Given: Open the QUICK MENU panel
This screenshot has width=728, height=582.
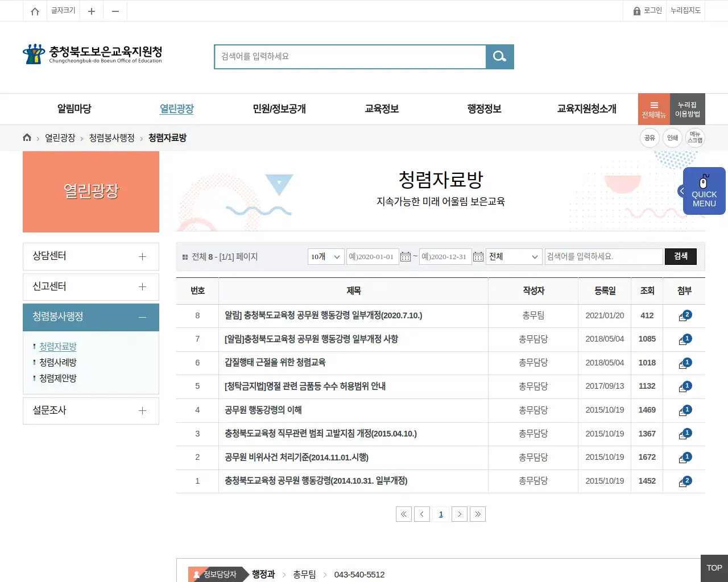Looking at the screenshot, I should coord(704,191).
